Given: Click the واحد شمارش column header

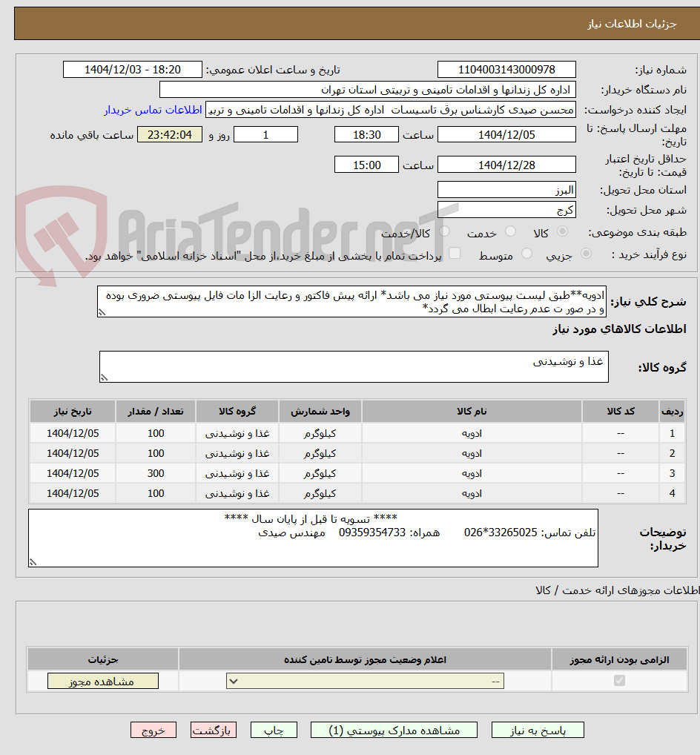Looking at the screenshot, I should coord(320,411).
